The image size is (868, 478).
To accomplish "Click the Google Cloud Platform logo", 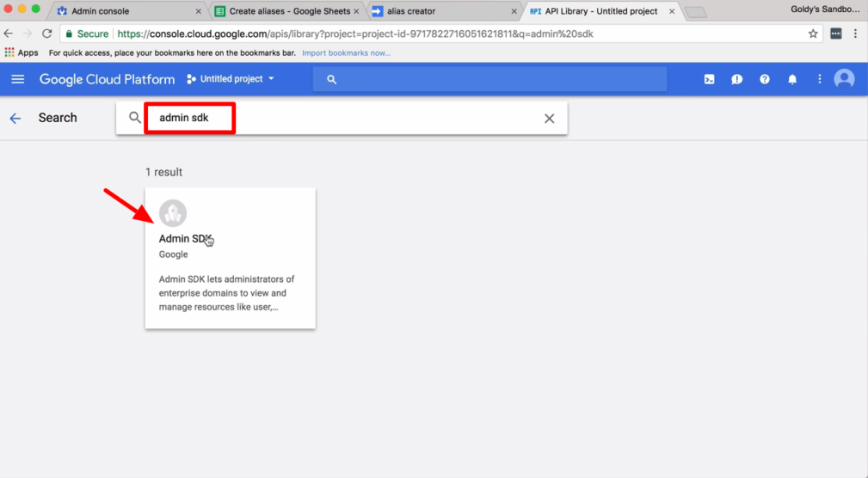I will (107, 79).
